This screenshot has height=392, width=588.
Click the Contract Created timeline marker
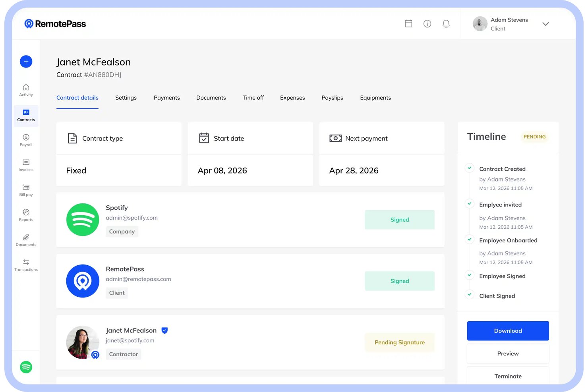[x=470, y=168]
